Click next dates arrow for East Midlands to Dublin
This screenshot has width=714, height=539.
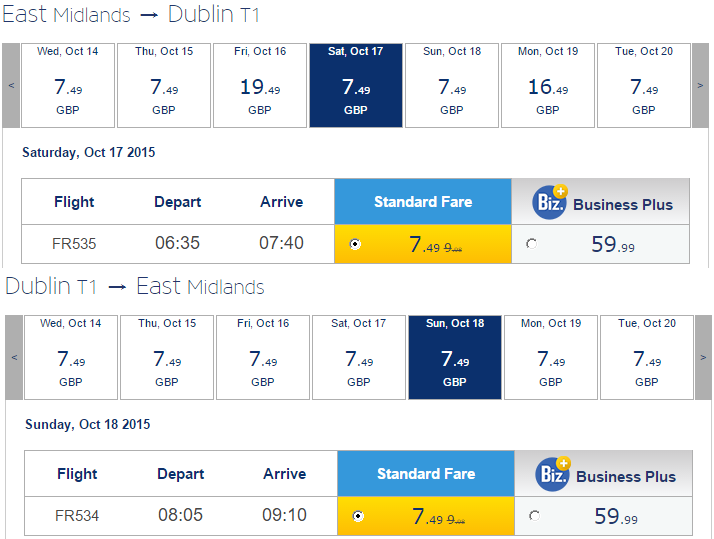[x=700, y=85]
